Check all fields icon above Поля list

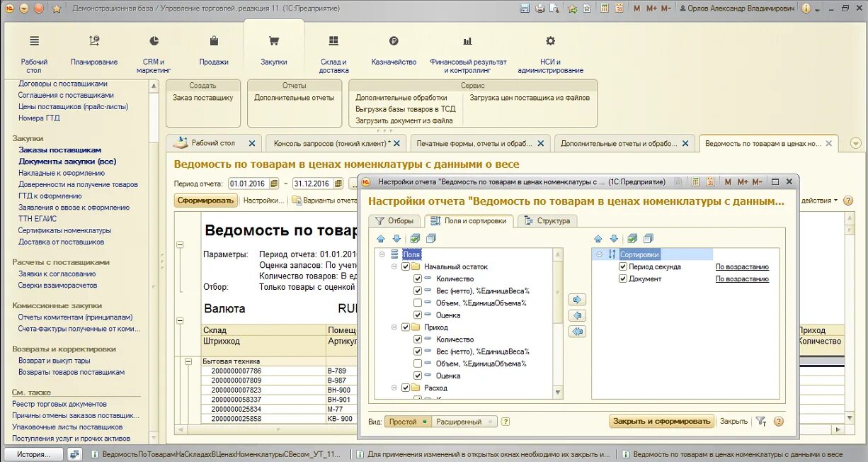416,239
